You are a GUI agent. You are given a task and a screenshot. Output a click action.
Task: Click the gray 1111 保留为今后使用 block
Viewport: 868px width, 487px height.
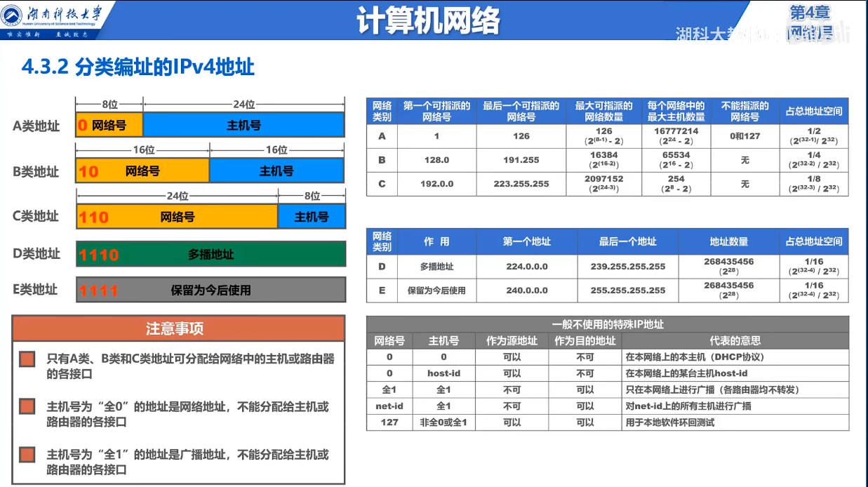pos(211,290)
